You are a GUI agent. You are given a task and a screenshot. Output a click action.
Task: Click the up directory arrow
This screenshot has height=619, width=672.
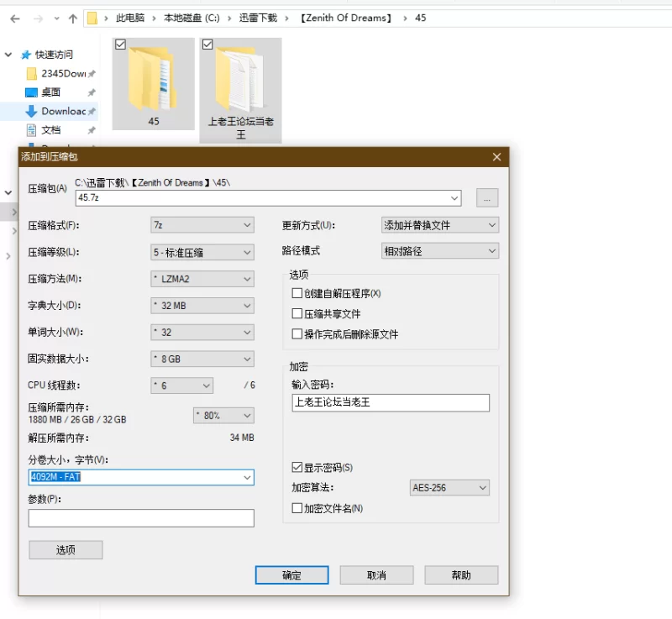click(x=73, y=18)
